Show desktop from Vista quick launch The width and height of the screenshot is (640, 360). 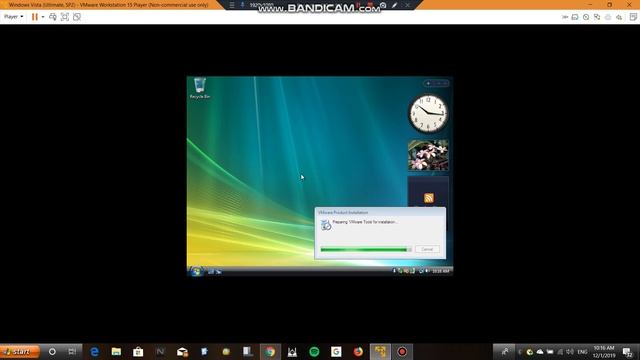[x=211, y=271]
